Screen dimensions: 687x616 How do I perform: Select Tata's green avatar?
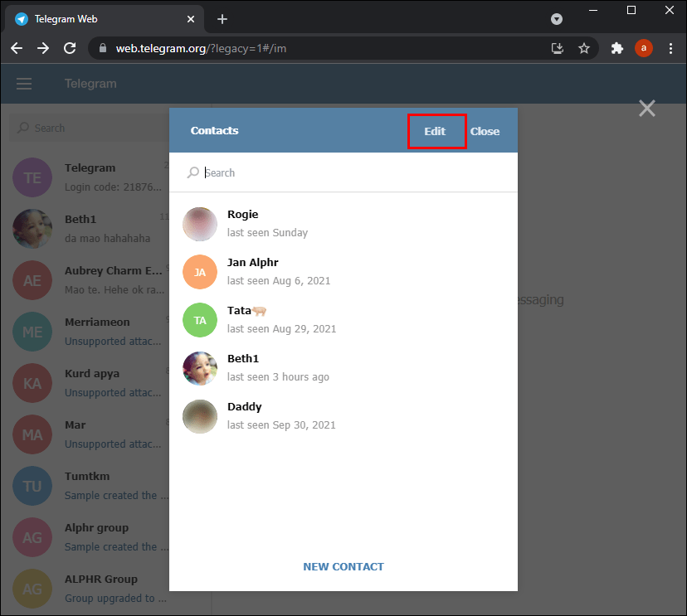click(x=199, y=320)
